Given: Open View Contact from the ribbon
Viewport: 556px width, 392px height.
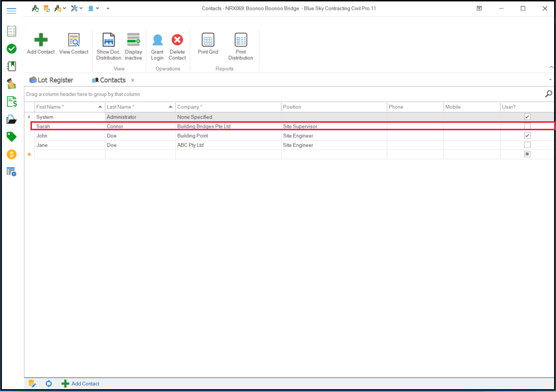Looking at the screenshot, I should 74,40.
